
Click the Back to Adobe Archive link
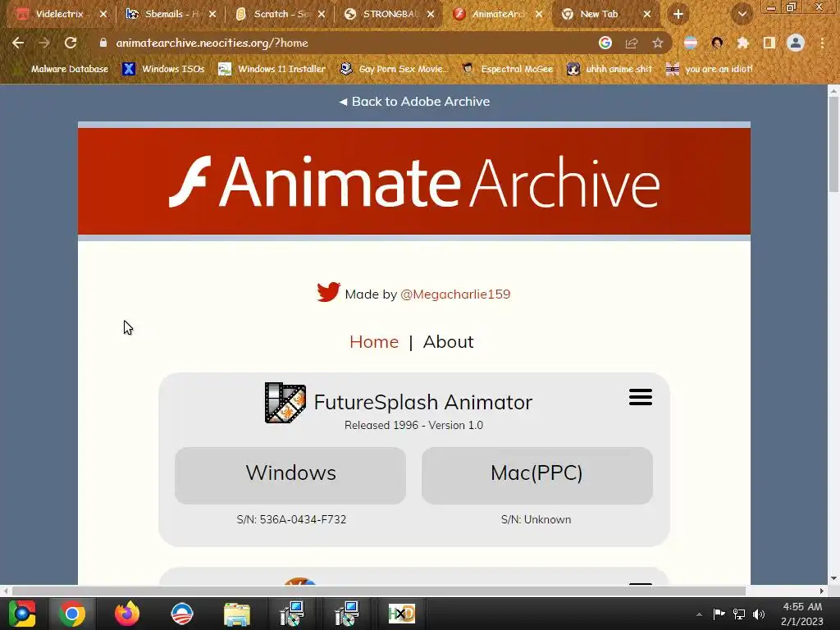pos(414,101)
